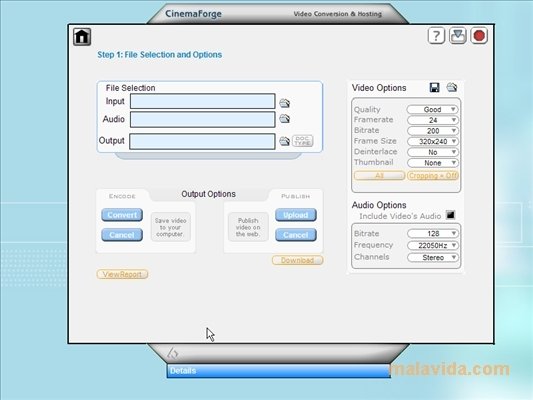Open the ViewReport button
The image size is (533, 400).
(x=122, y=274)
